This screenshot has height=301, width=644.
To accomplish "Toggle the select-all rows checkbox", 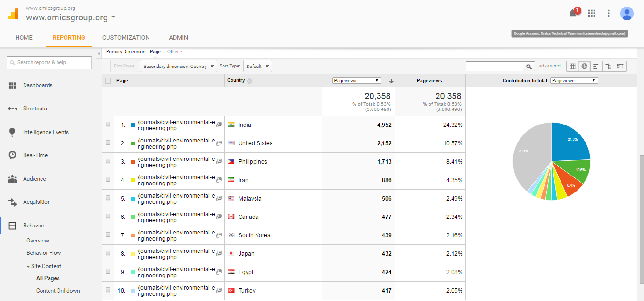I will [x=108, y=81].
